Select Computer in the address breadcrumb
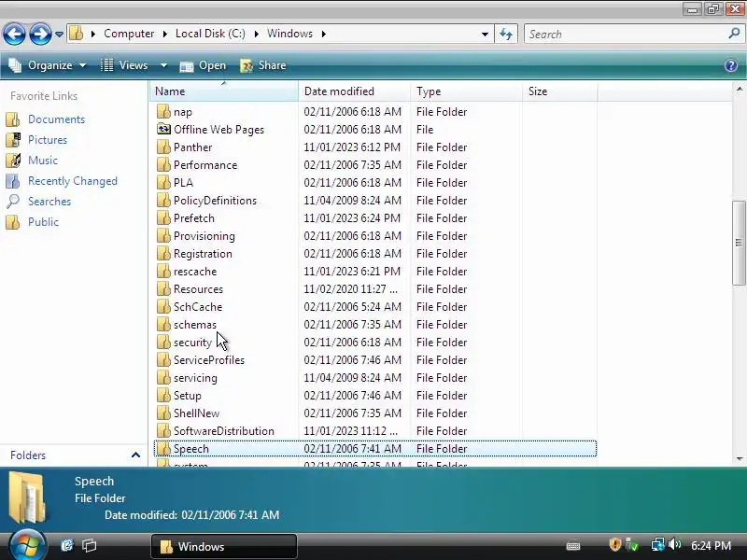The width and height of the screenshot is (747, 560). (x=129, y=34)
